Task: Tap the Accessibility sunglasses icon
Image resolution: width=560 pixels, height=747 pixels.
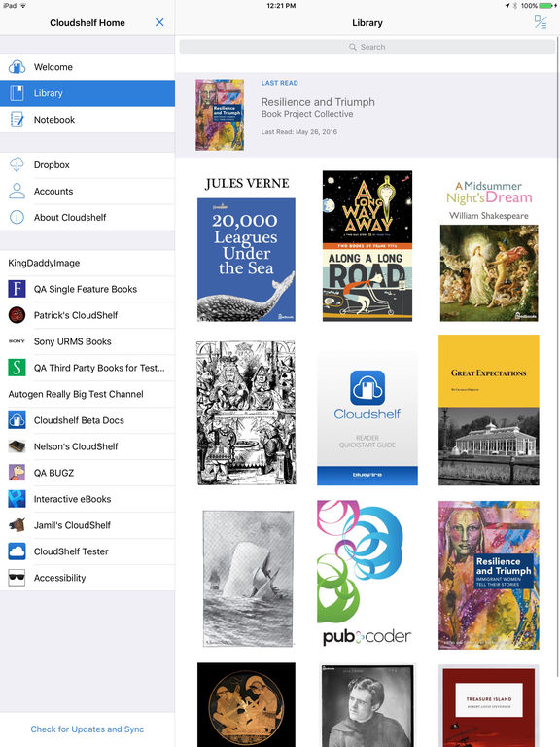Action: coord(17,578)
